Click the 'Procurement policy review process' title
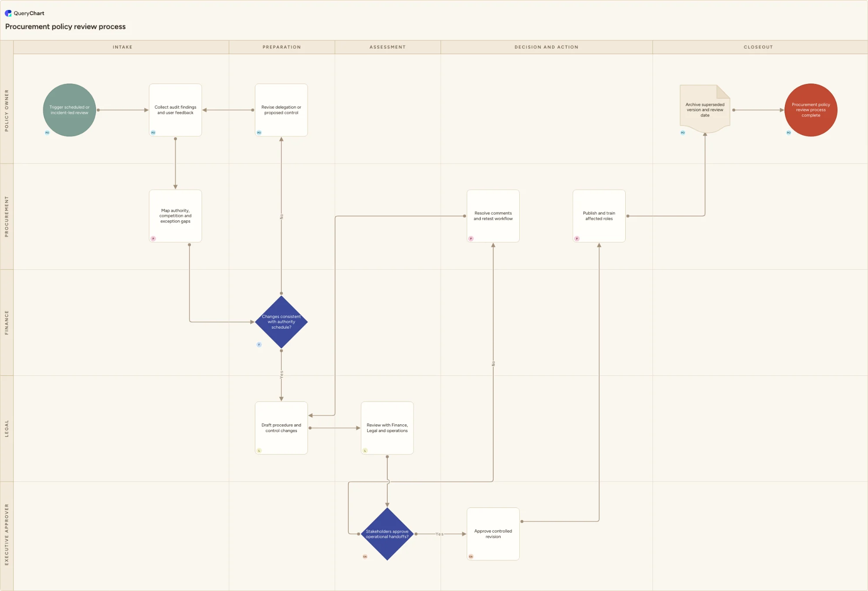This screenshot has width=868, height=591. pos(65,26)
